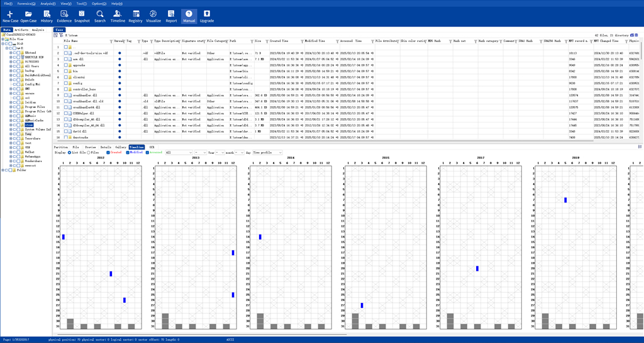This screenshot has width=644, height=343.
Task: Open the All filter dropdown
Action: (x=179, y=152)
